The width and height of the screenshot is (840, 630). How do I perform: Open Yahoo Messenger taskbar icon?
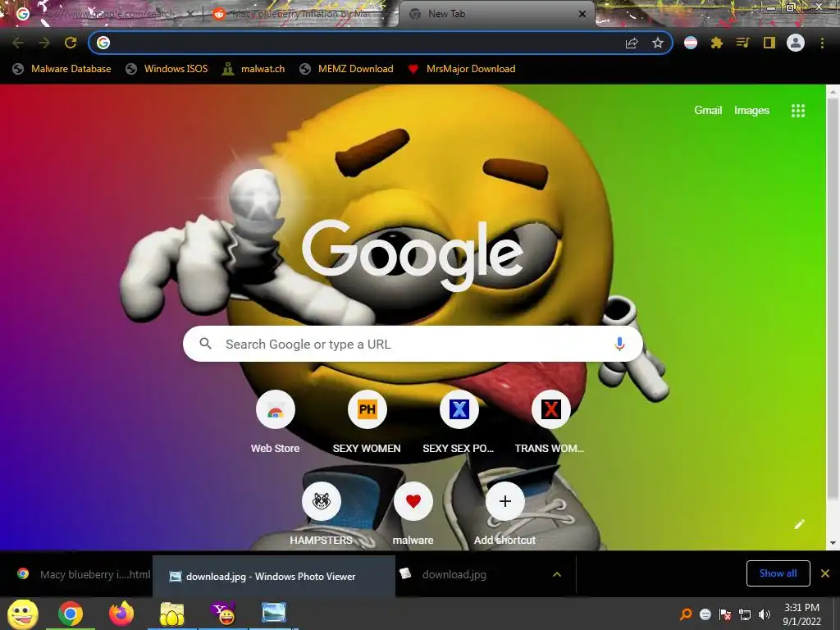coord(223,614)
